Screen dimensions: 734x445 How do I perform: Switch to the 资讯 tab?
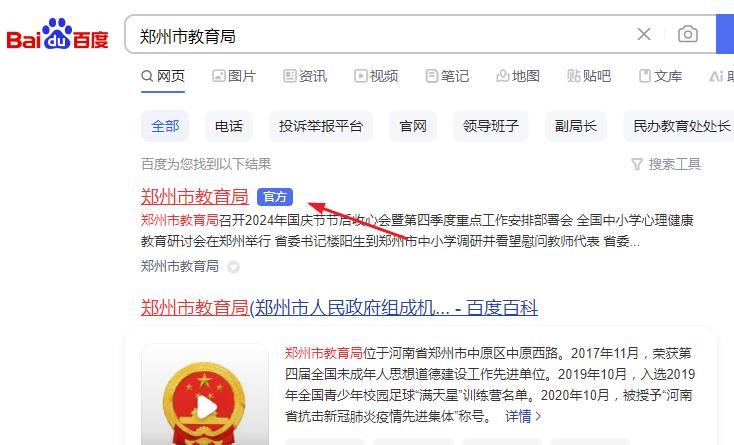(305, 76)
